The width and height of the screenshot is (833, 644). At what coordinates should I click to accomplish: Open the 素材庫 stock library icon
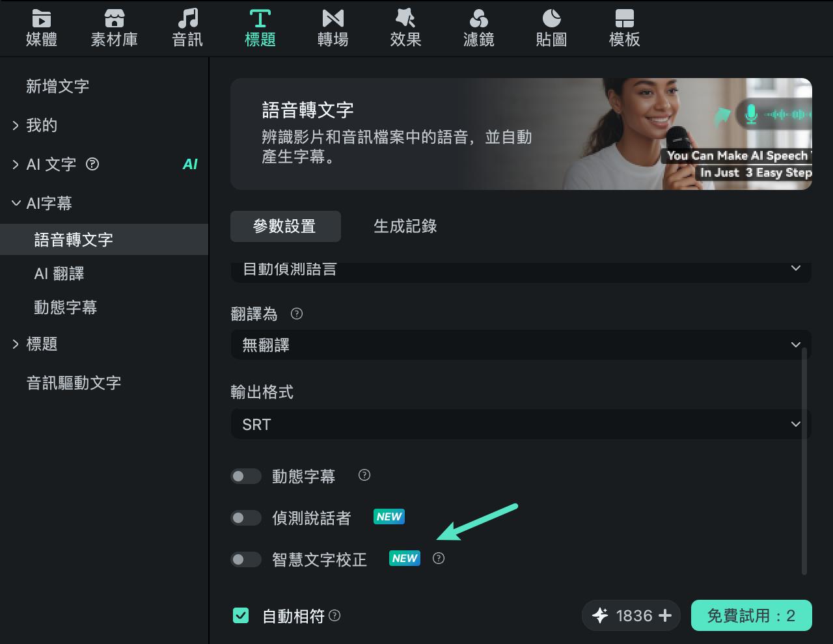[115, 19]
